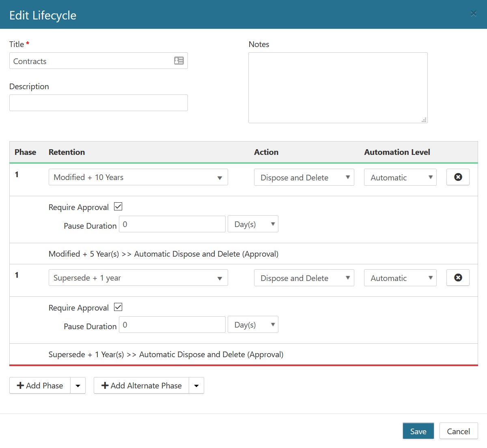Viewport: 487px width, 448px height.
Task: Click the contact card icon in Title field
Action: click(179, 61)
